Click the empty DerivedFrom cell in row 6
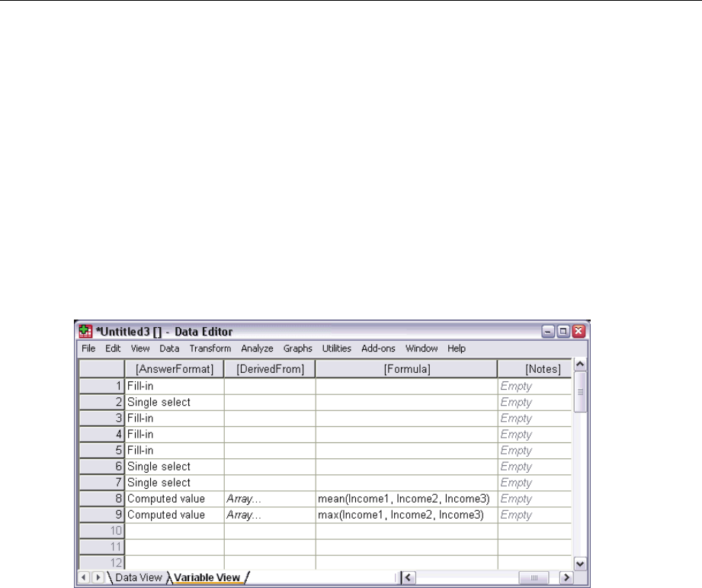The width and height of the screenshot is (702, 588). coord(270,467)
